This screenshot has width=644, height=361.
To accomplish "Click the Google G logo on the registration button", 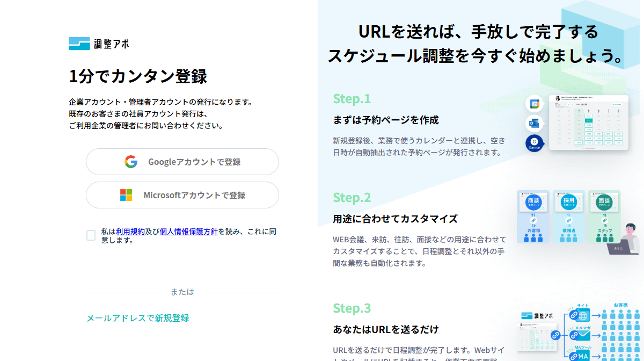I will coord(130,161).
